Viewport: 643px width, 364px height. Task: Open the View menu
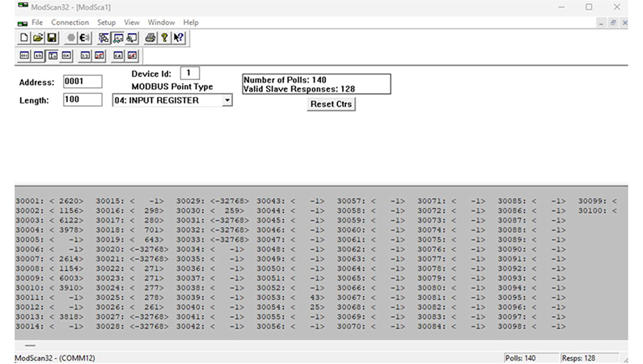(133, 23)
